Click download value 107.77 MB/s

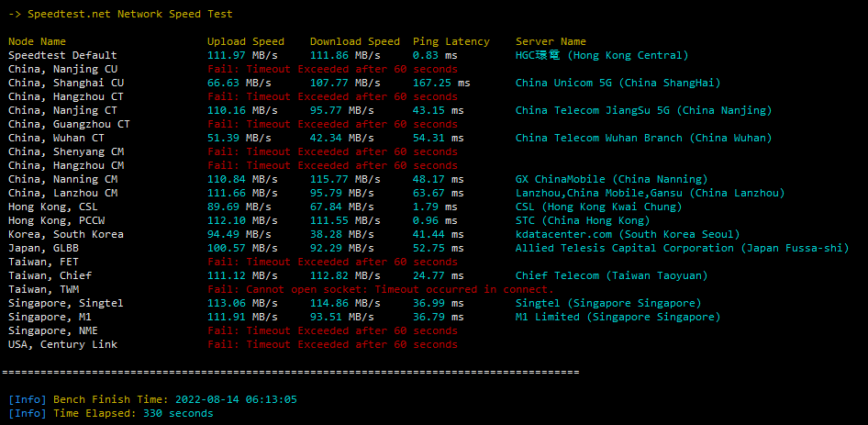pos(345,84)
